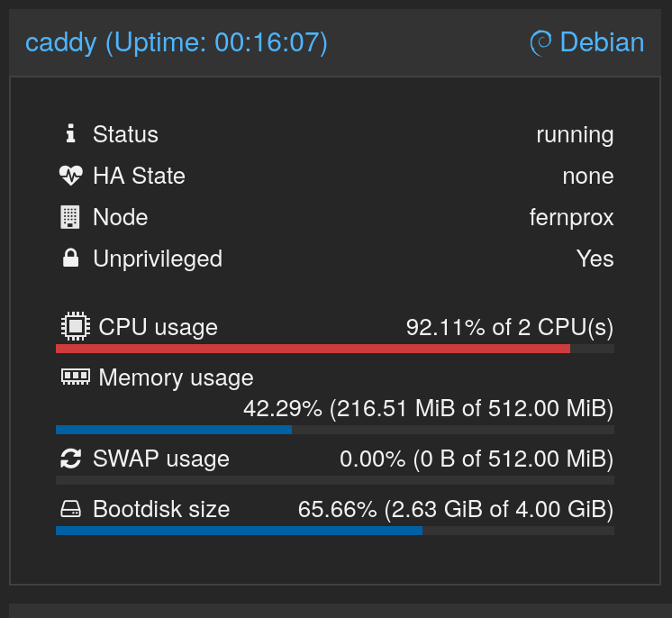
Task: Click the Memory usage RAM icon
Action: 75,377
